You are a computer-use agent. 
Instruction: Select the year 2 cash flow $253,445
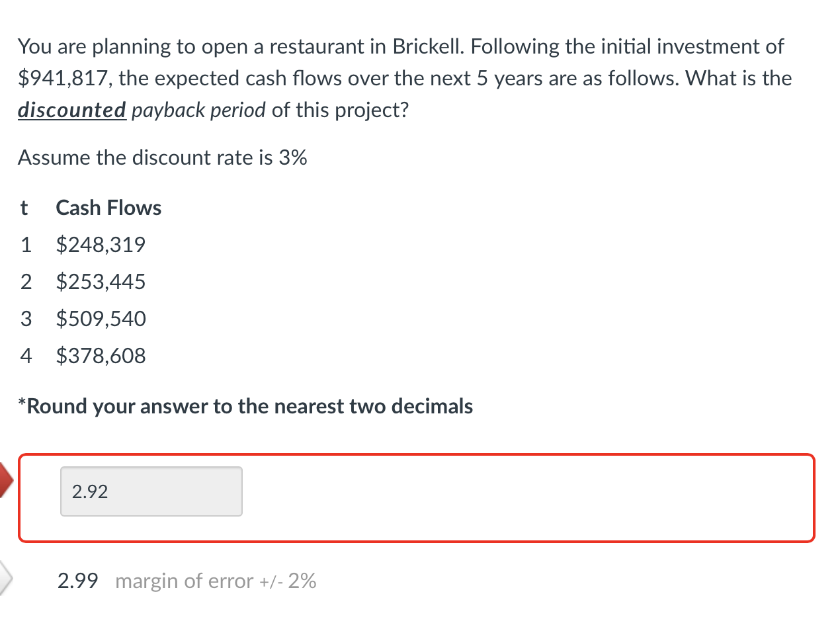(x=101, y=282)
